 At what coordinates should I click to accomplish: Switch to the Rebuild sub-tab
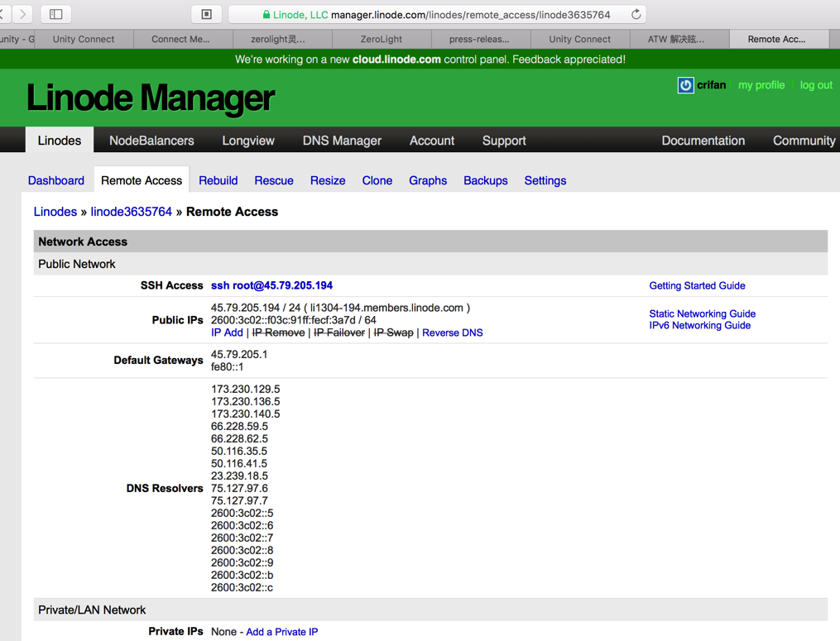[218, 180]
